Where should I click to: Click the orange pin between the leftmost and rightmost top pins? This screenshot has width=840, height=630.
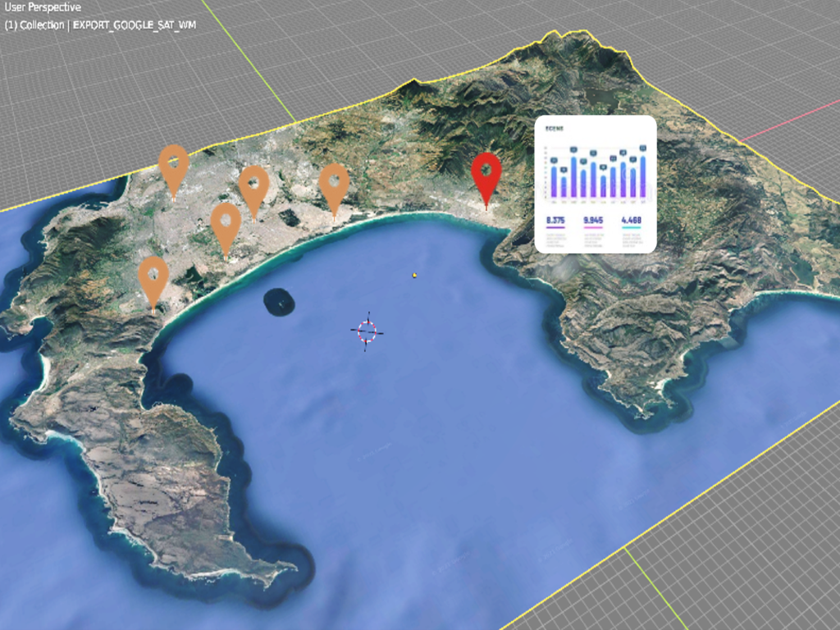pos(254,186)
